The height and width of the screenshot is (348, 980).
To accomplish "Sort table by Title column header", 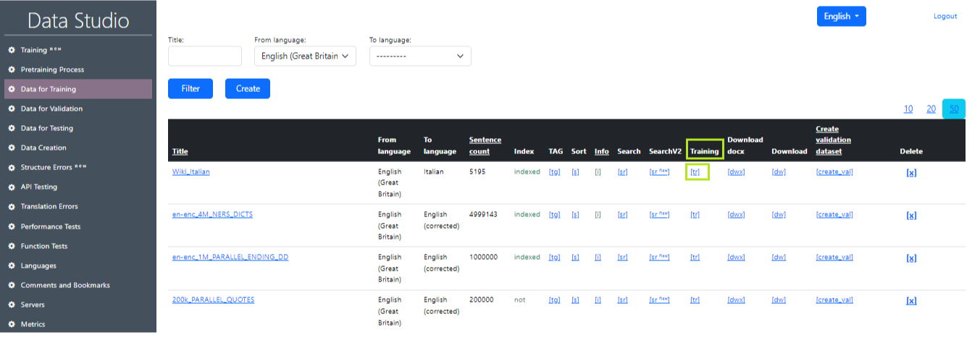I will pos(180,151).
